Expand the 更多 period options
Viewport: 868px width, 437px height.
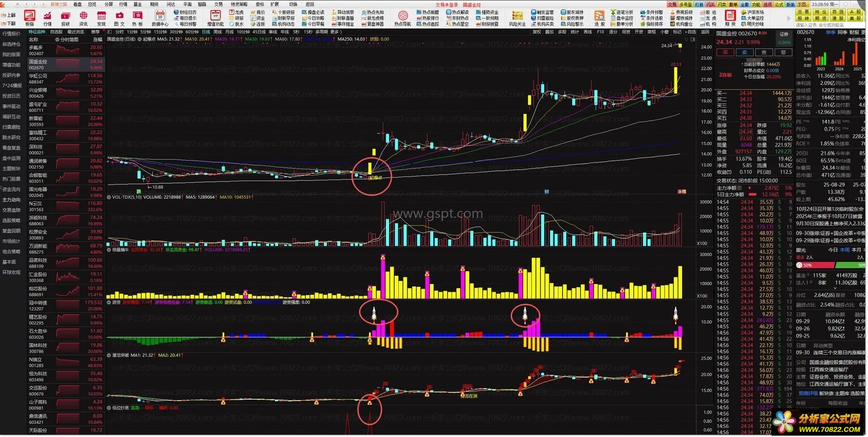[x=334, y=32]
